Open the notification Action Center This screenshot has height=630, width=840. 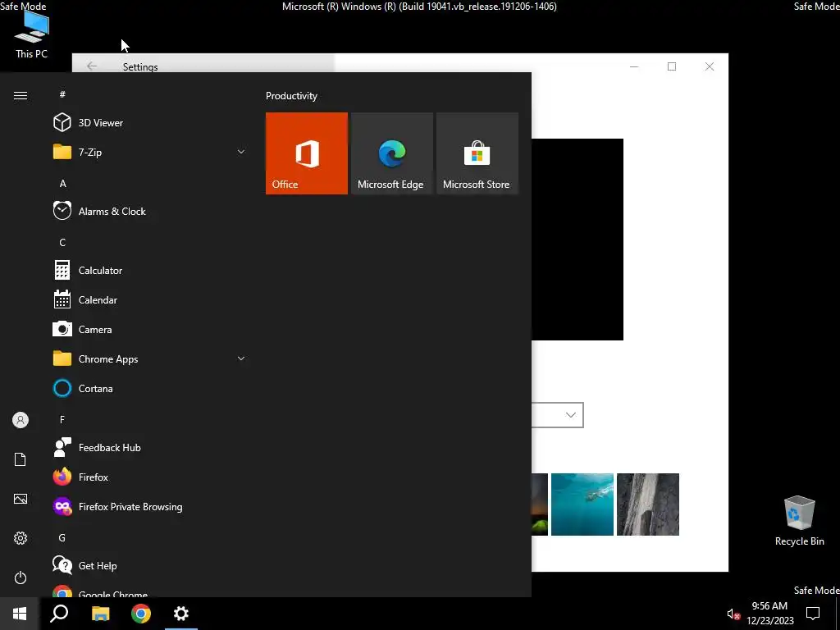813,614
